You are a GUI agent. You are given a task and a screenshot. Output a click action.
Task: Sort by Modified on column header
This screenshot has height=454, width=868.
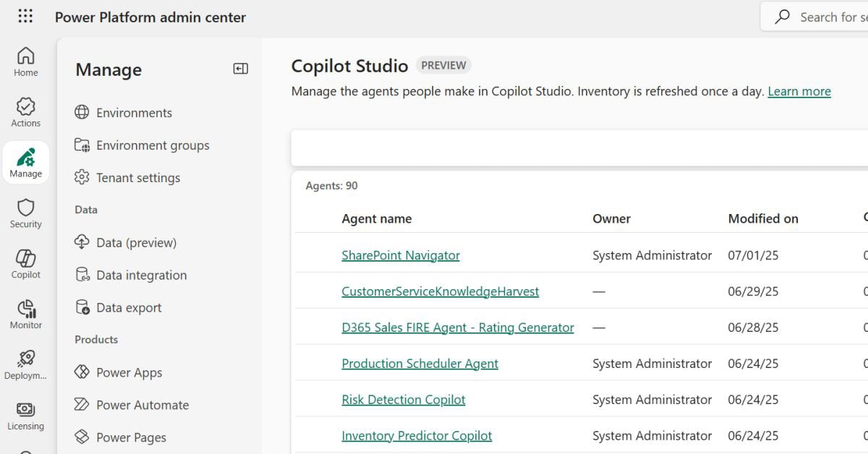[763, 219]
